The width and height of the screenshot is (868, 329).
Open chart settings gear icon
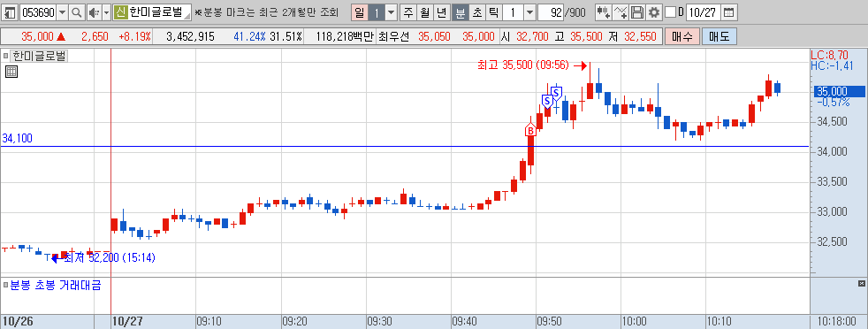coord(654,11)
